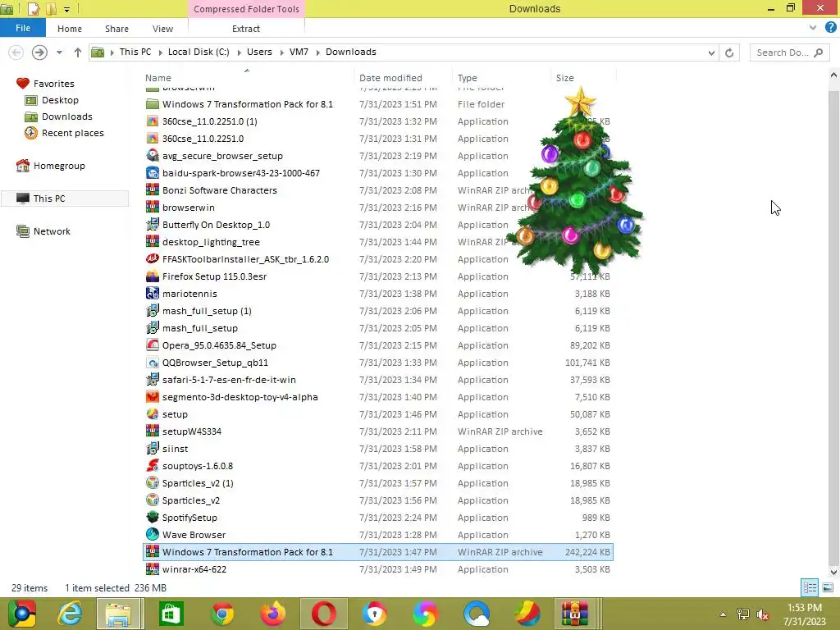Select Network in navigation pane
This screenshot has height=630, width=840.
click(x=52, y=231)
